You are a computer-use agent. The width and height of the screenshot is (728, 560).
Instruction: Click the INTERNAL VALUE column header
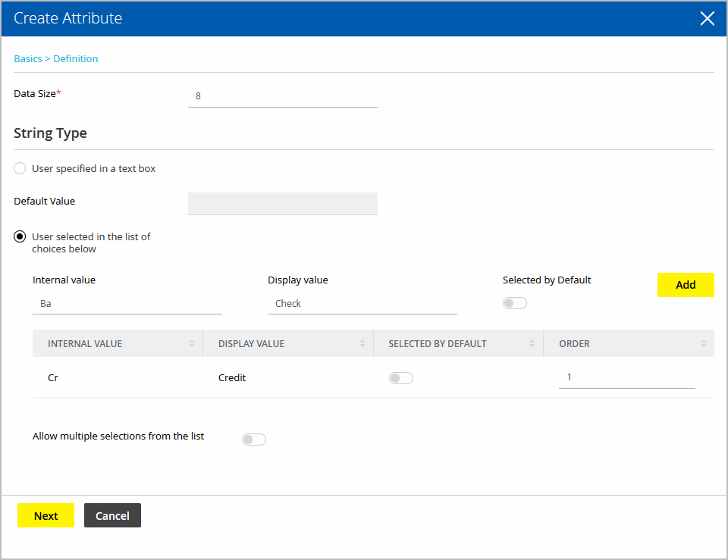coord(118,343)
